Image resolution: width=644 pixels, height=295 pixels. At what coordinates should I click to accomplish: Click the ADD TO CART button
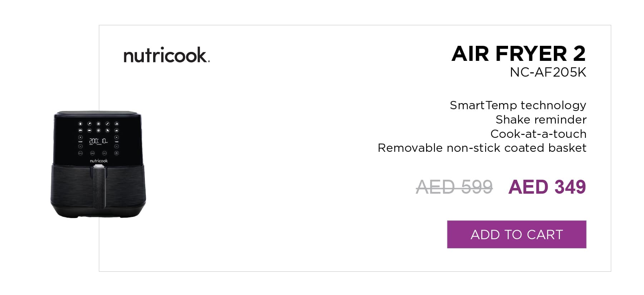516,234
